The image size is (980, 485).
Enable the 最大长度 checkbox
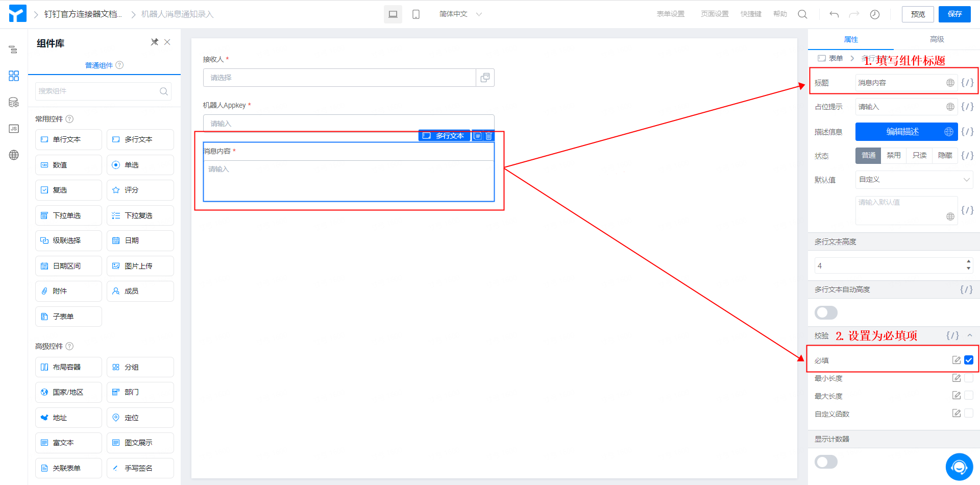tap(969, 395)
